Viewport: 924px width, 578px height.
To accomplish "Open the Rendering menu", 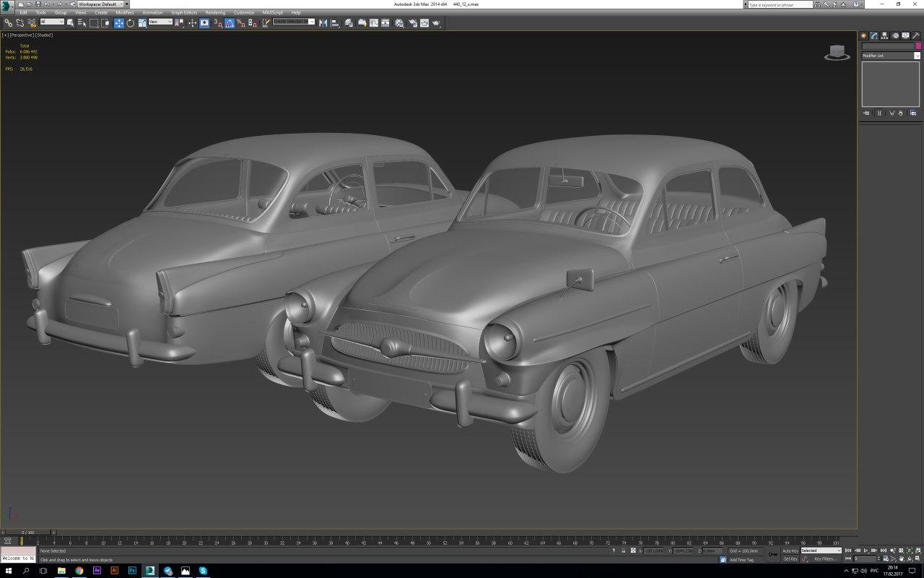I will [x=215, y=13].
